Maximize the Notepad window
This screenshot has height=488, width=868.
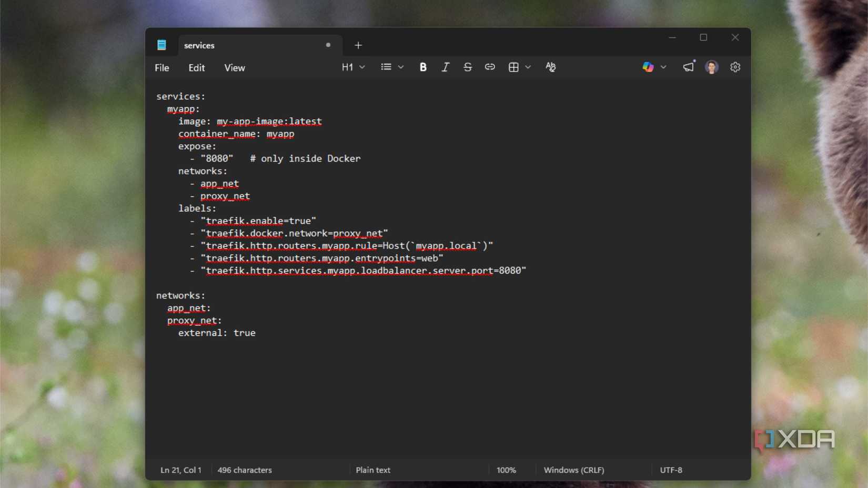[703, 37]
